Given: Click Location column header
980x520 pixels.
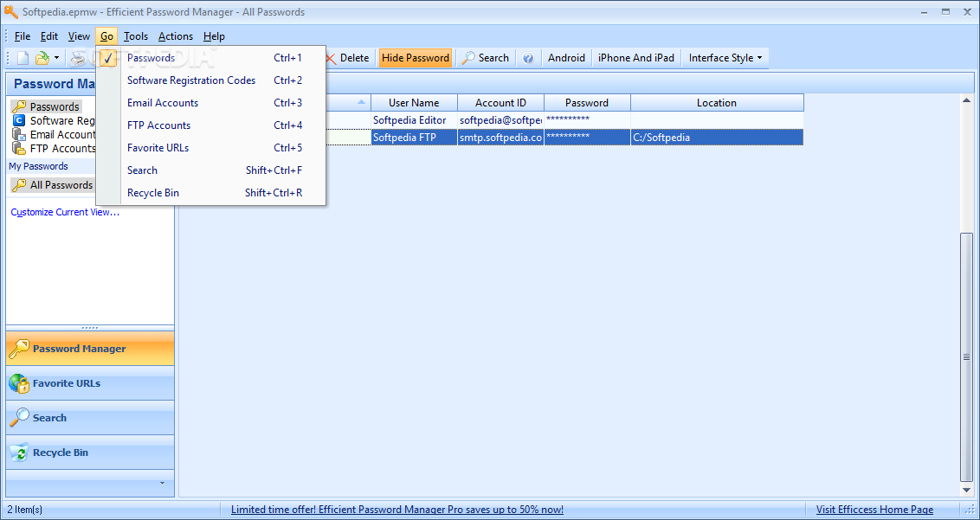Looking at the screenshot, I should pyautogui.click(x=717, y=102).
